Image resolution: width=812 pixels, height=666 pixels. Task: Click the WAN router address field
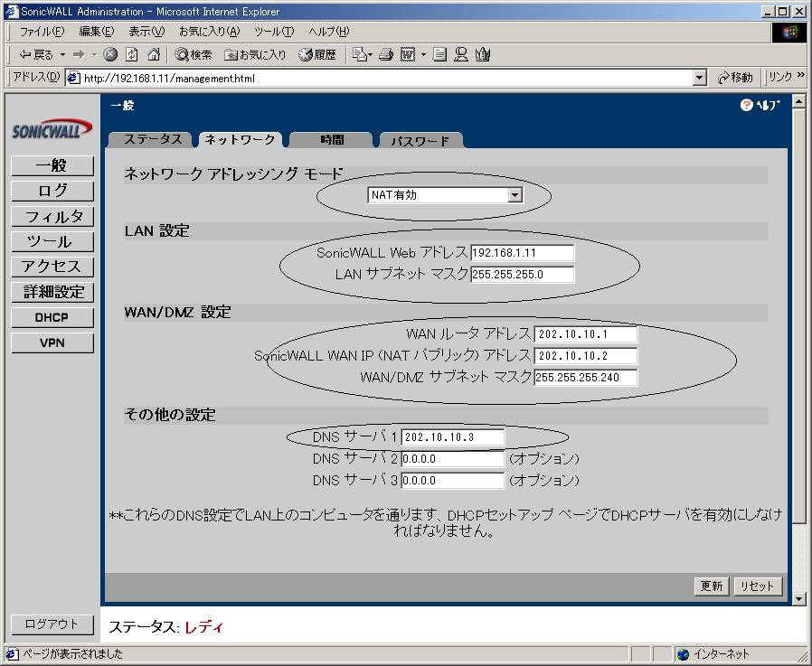pos(586,333)
